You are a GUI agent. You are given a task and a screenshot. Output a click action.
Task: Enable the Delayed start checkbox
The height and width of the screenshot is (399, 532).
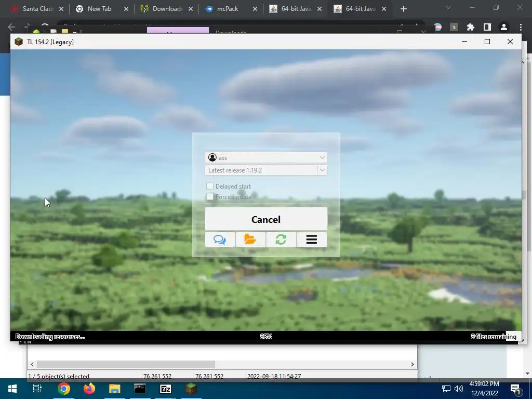tap(210, 186)
